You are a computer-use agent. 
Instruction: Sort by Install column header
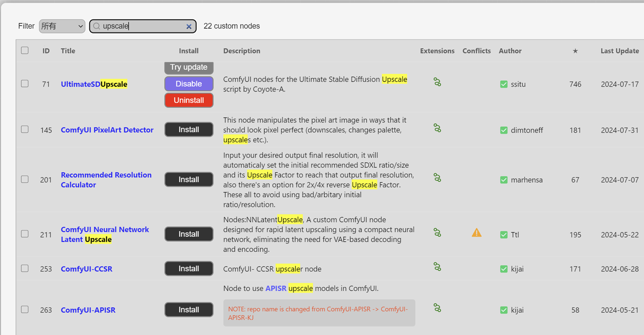coord(189,51)
